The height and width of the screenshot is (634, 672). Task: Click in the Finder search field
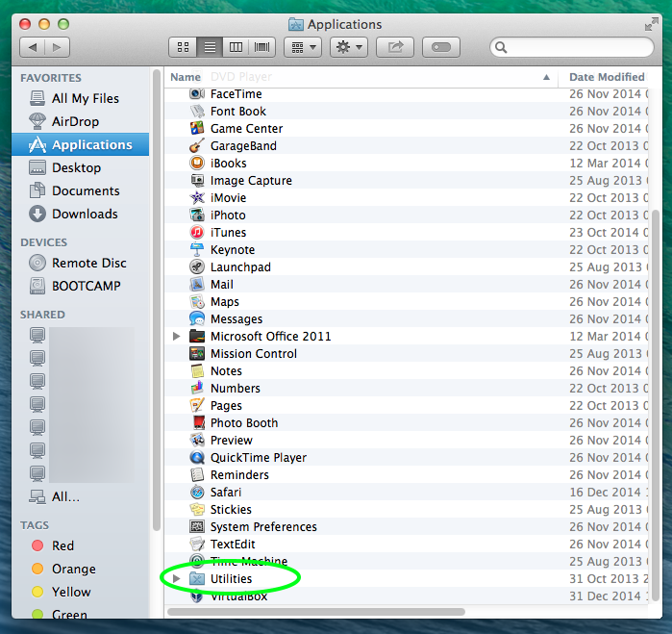(577, 46)
